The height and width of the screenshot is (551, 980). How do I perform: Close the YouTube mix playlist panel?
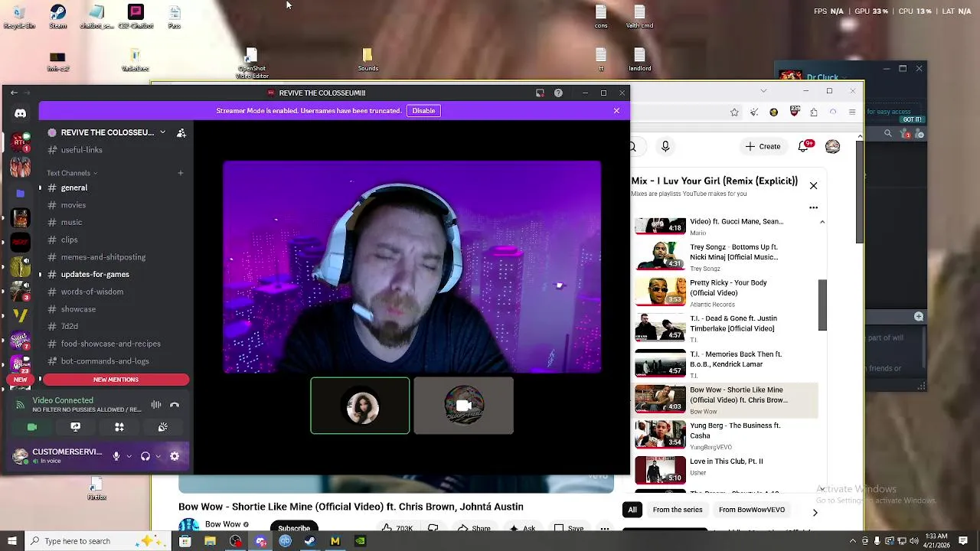click(x=813, y=186)
